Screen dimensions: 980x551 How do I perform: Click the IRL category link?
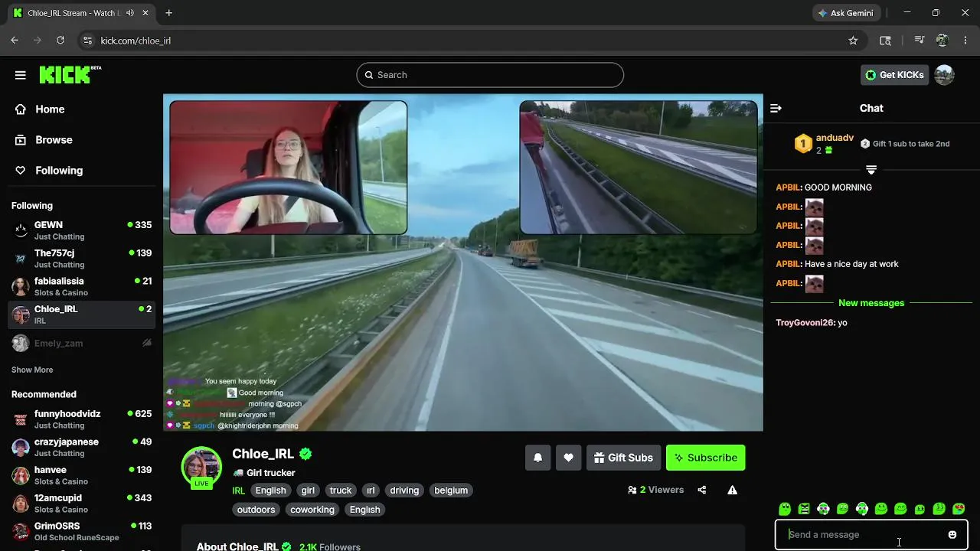point(238,491)
